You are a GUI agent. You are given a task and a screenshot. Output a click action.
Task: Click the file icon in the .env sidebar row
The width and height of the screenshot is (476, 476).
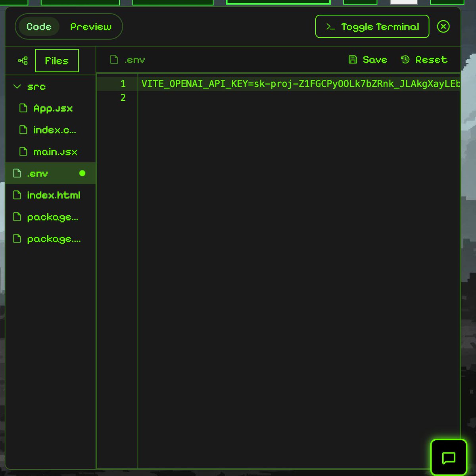click(x=17, y=173)
